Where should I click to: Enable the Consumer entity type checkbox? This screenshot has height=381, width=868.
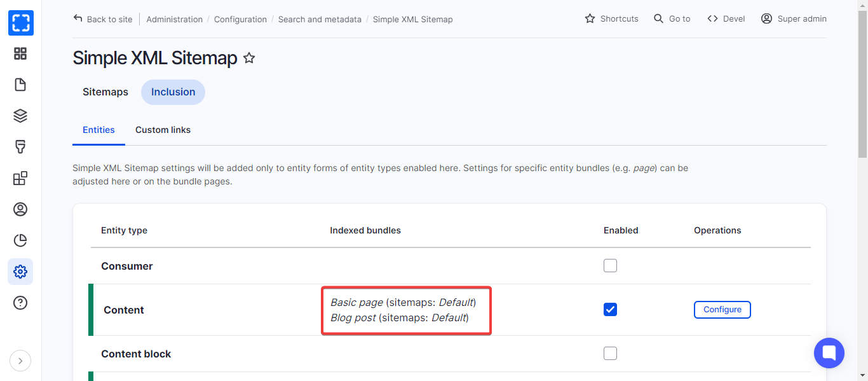click(x=610, y=266)
